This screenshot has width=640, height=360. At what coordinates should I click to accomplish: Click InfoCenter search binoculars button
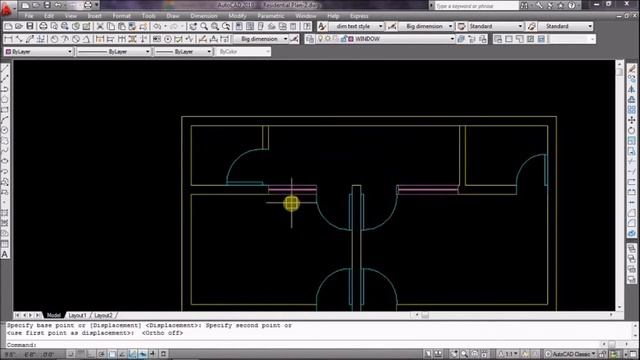[524, 6]
